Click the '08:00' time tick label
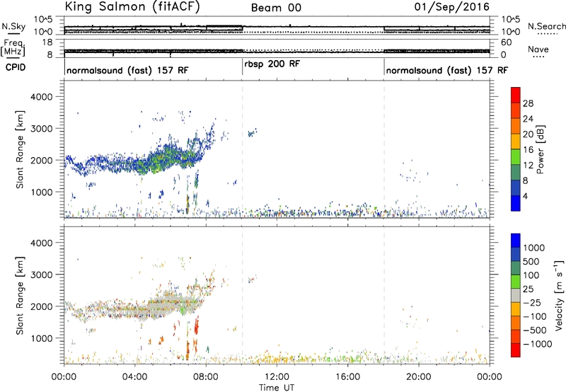 coord(206,377)
